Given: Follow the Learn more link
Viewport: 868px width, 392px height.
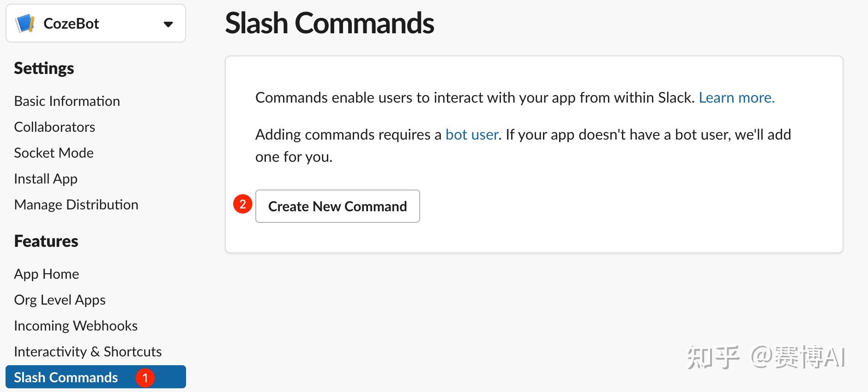Looking at the screenshot, I should click(x=736, y=98).
